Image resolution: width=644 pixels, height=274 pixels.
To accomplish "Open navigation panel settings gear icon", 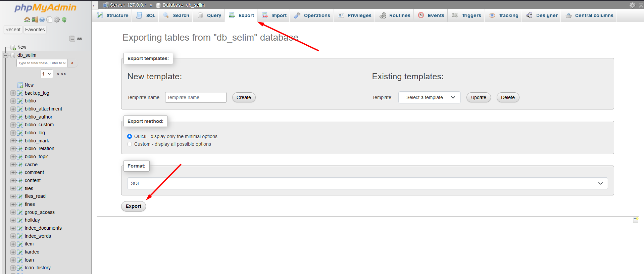I will click(57, 19).
